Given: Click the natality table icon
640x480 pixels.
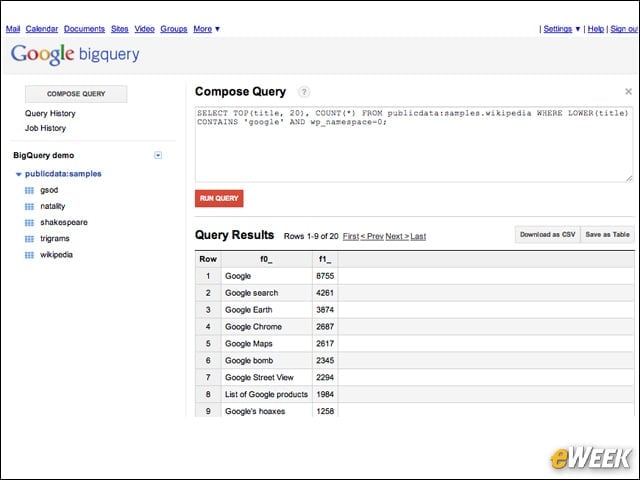Looking at the screenshot, I should [29, 207].
